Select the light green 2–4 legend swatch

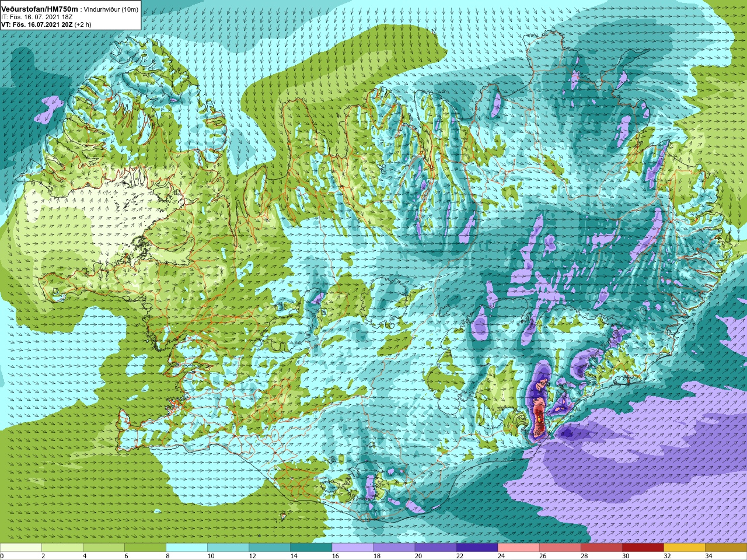point(62,548)
